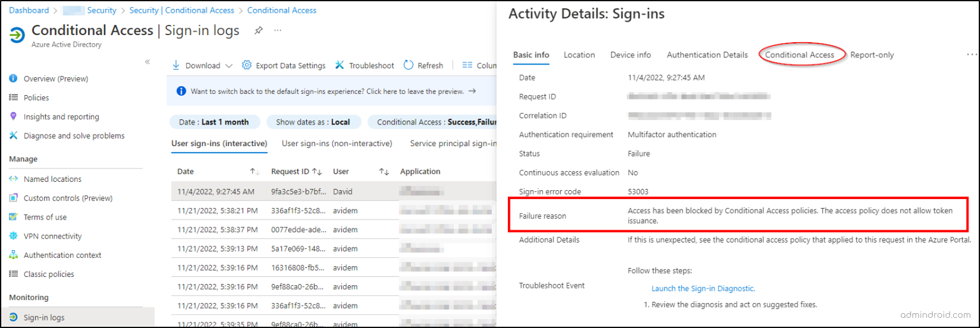
Task: Show more tabs via details ellipsis
Action: tap(972, 55)
